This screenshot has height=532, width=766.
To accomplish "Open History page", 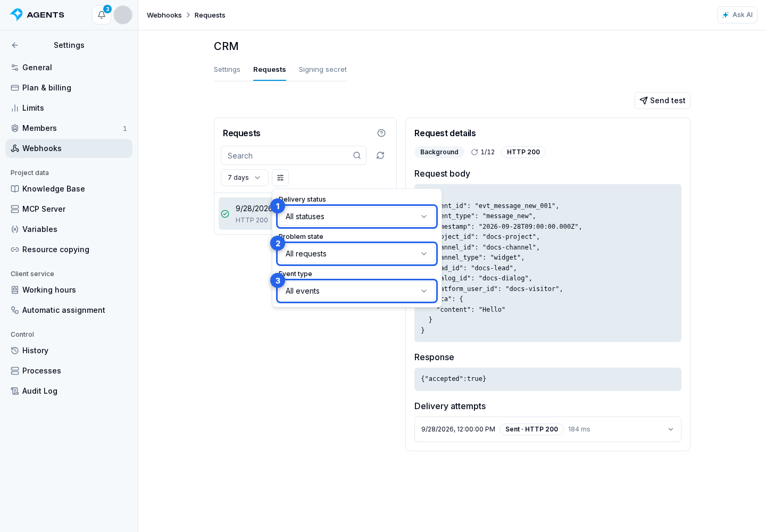I will click(69, 351).
